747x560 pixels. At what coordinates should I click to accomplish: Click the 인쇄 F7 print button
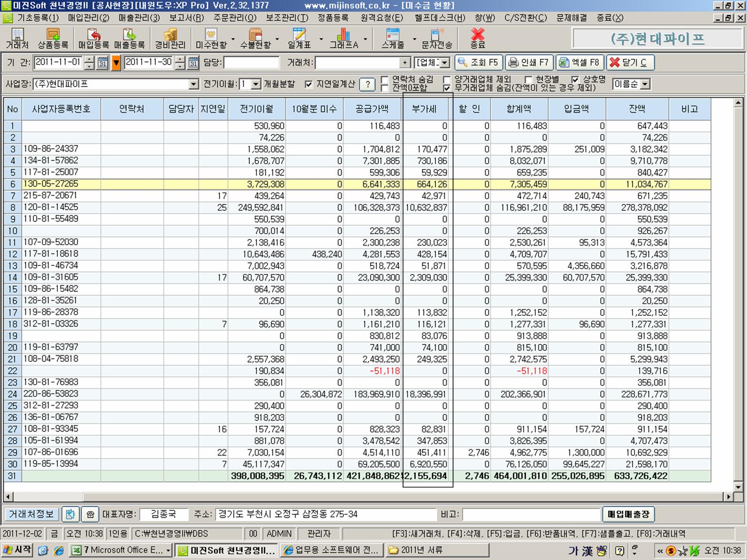click(x=529, y=63)
